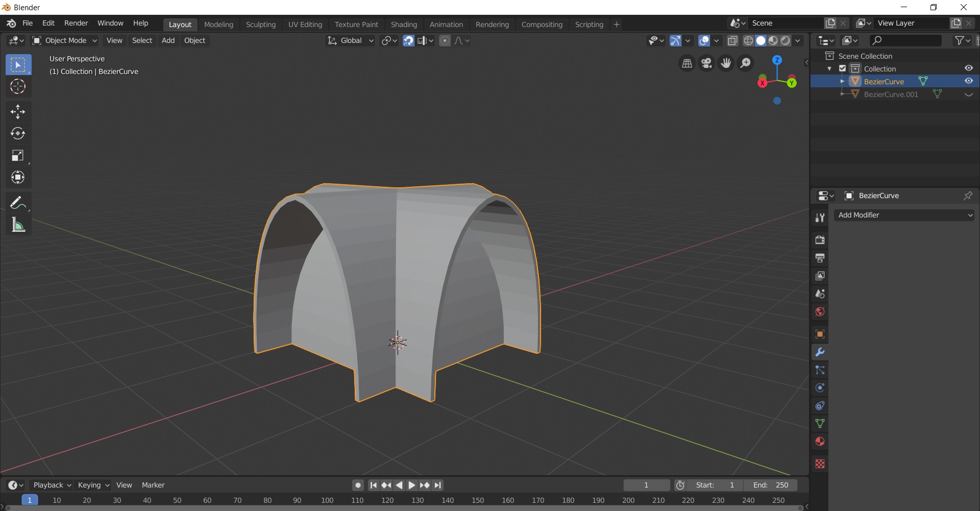Select the Scale tool
This screenshot has height=511, width=980.
tap(18, 155)
